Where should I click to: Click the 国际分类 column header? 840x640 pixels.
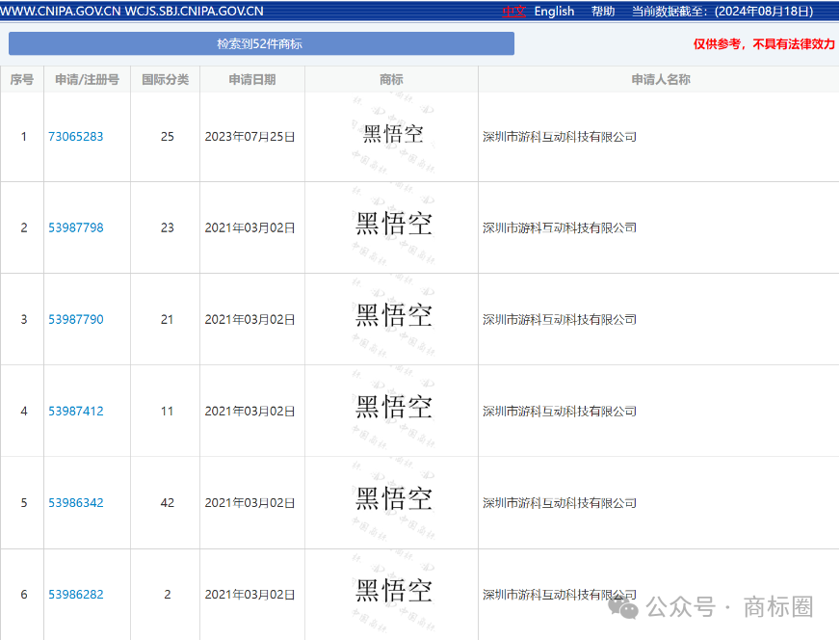(x=165, y=79)
